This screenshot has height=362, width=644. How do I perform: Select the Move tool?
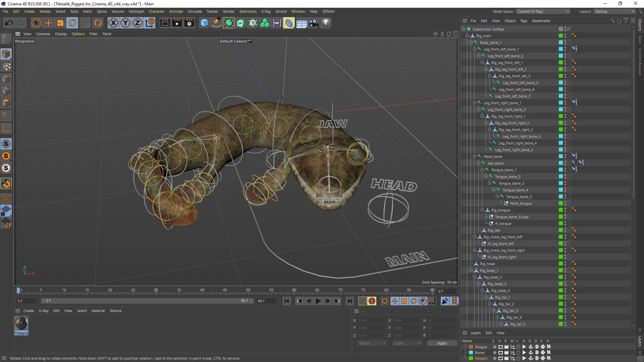pyautogui.click(x=48, y=23)
